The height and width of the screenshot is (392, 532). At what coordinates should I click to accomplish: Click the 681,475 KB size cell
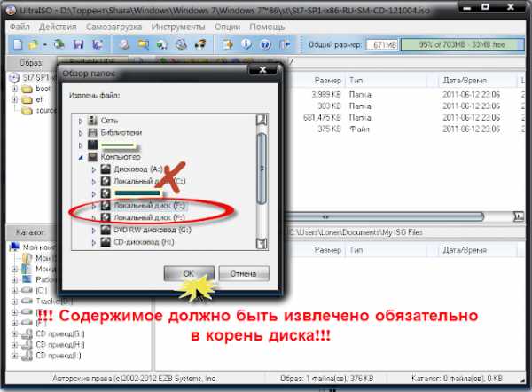[322, 118]
